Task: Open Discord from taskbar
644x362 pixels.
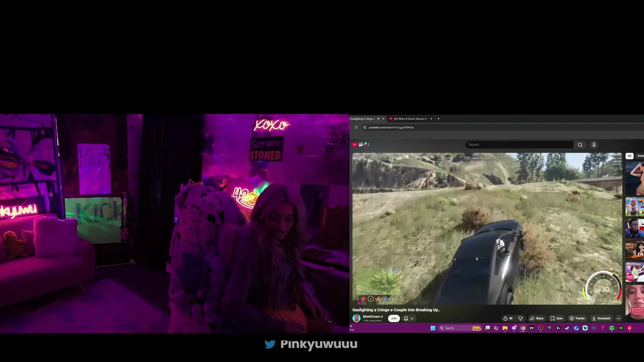Action: coord(514,328)
